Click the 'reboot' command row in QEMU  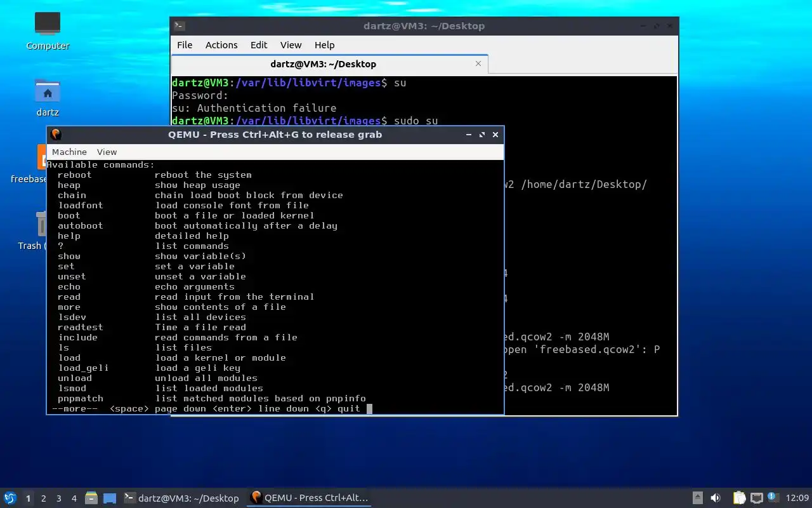click(155, 175)
